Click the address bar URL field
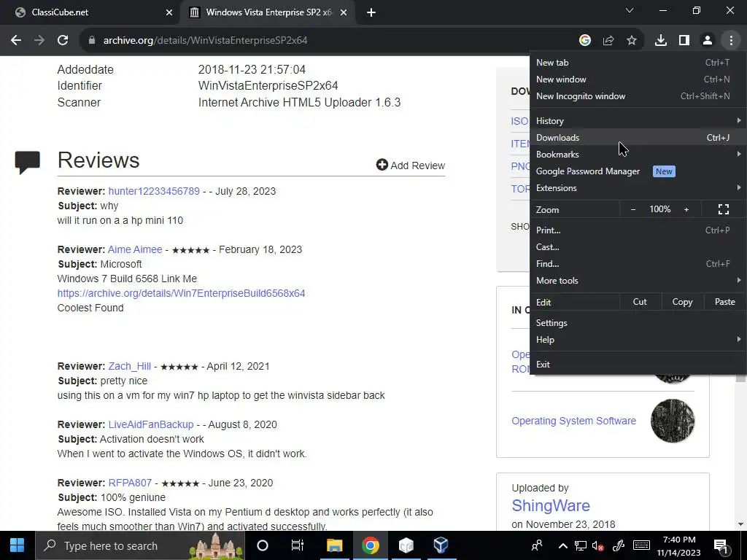747x560 pixels. [x=329, y=41]
